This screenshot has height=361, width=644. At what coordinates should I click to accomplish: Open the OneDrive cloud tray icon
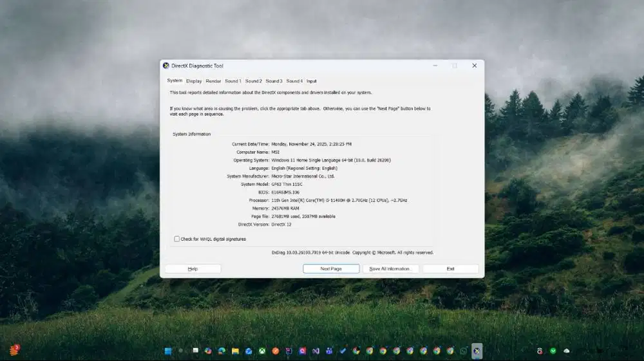[567, 351]
